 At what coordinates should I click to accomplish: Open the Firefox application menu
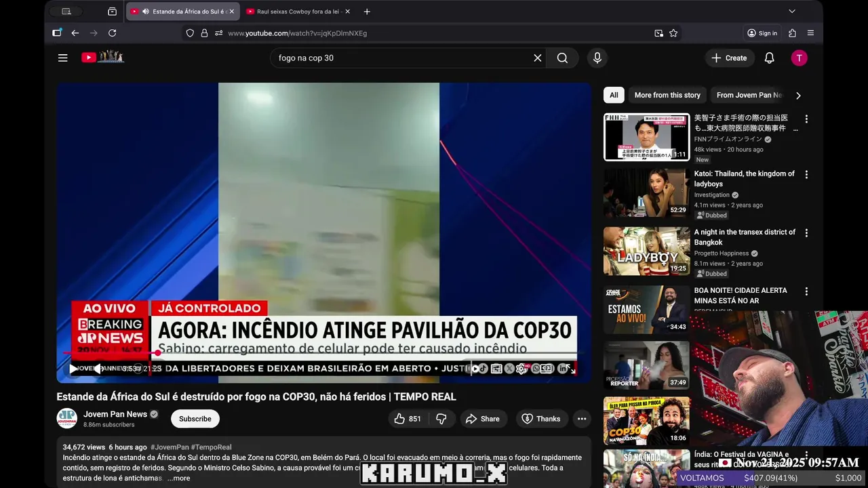click(810, 33)
